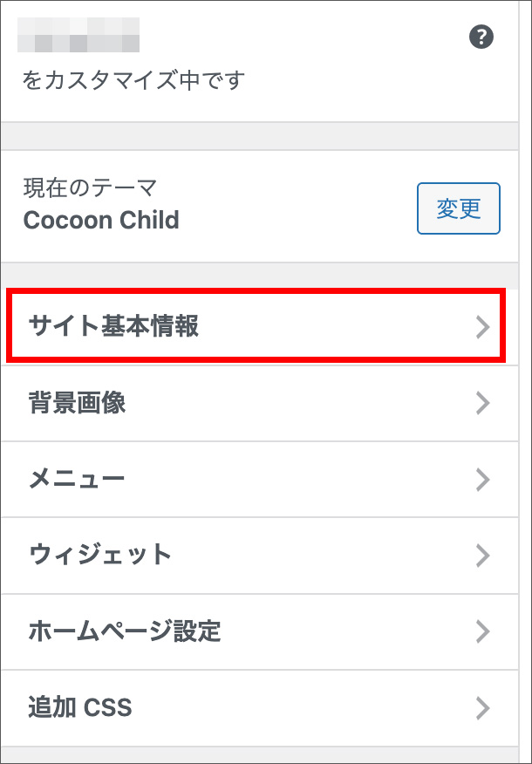Screen dimensions: 532x764
Task: Click the chevron beside 背景画像
Action: click(482, 403)
